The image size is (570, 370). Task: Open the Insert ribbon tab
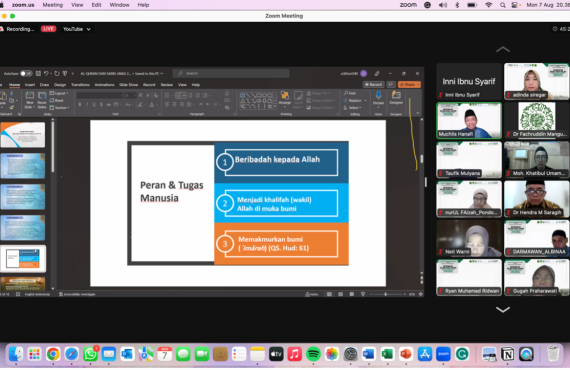pyautogui.click(x=30, y=85)
